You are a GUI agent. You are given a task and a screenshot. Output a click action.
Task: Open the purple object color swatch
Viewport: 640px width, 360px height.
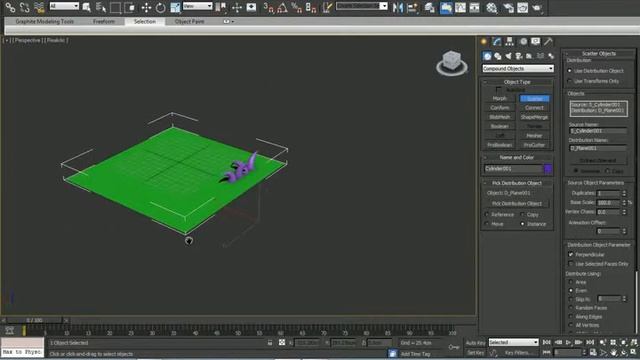point(548,169)
